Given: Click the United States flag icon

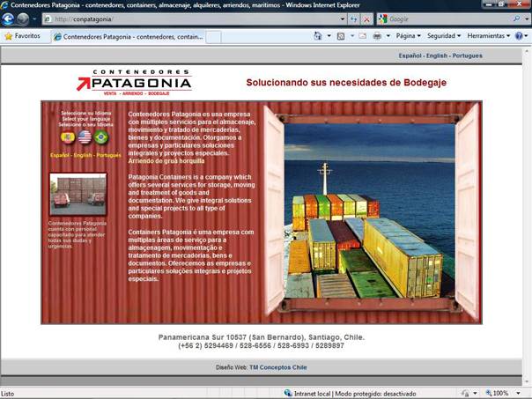Looking at the screenshot, I should (x=85, y=137).
